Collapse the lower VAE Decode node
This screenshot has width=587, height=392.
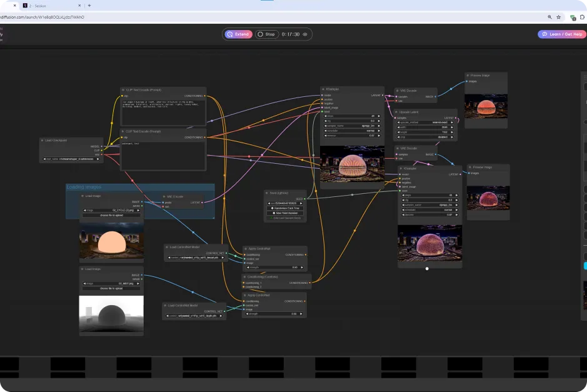tap(398, 148)
